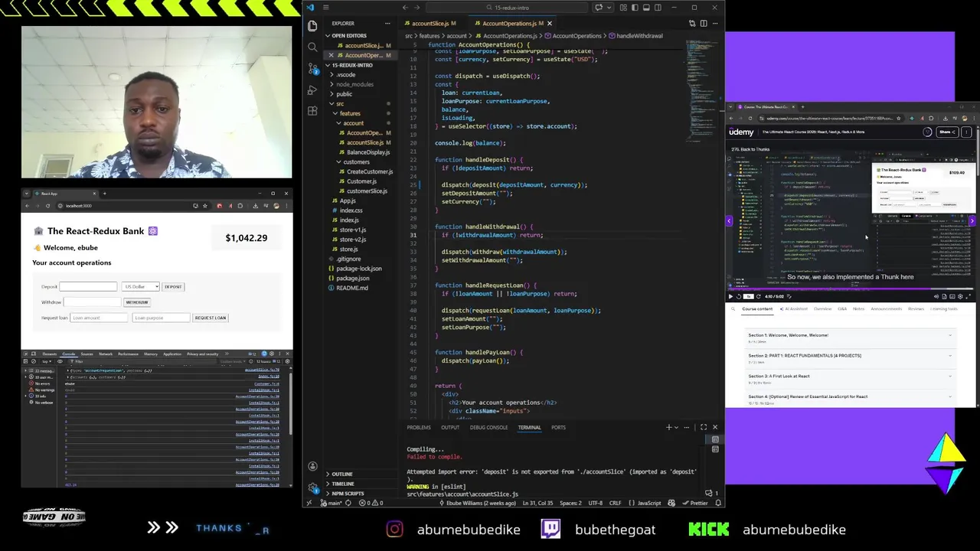Toggle bottom panel visibility in VS Code title bar
The height and width of the screenshot is (551, 980).
647,8
